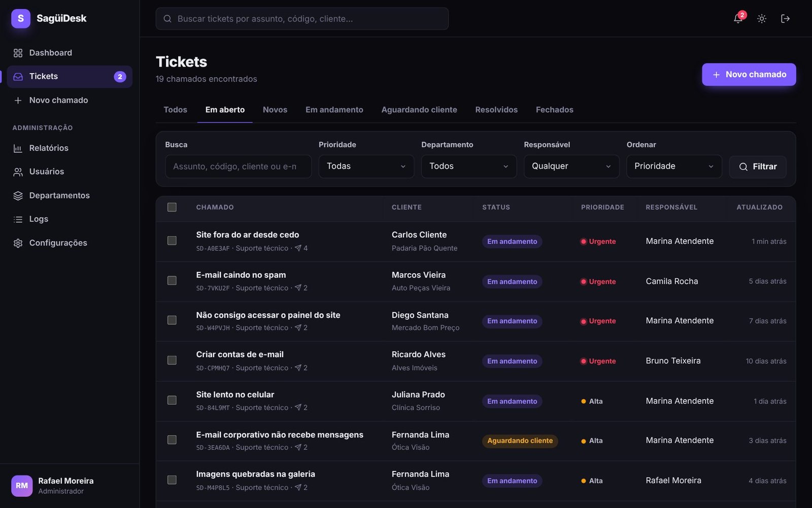Open Dashboard from the sidebar
The image size is (812, 508).
[70, 53]
